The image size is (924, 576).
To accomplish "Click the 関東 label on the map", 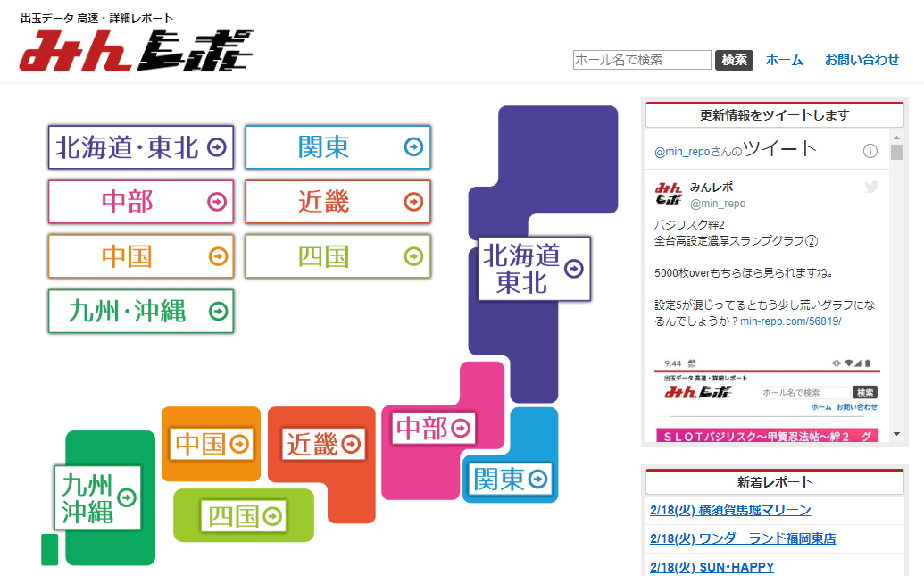I will (x=511, y=479).
